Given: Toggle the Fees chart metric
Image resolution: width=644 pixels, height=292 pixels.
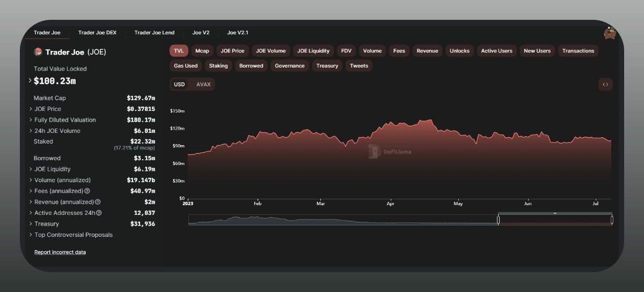Looking at the screenshot, I should tap(399, 51).
